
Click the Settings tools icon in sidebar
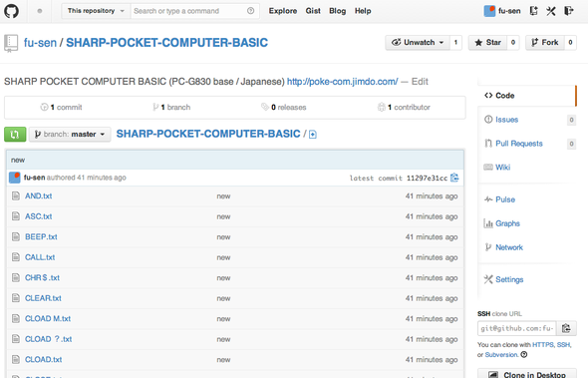click(x=488, y=279)
